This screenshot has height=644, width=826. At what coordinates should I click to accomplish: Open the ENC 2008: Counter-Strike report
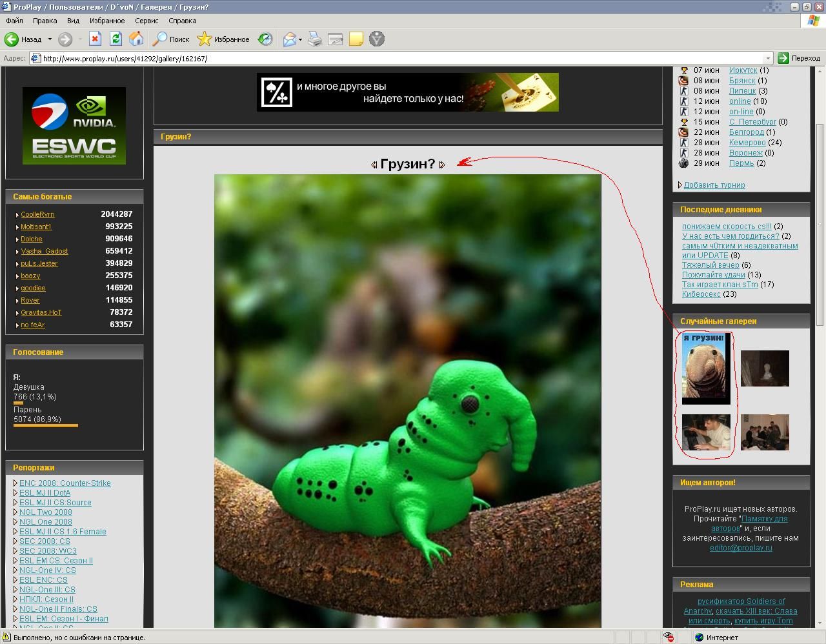click(x=65, y=483)
